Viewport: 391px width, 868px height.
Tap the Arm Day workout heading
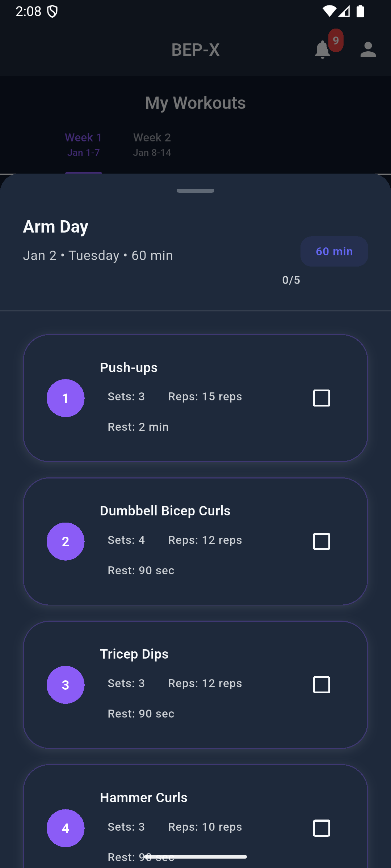pos(56,227)
